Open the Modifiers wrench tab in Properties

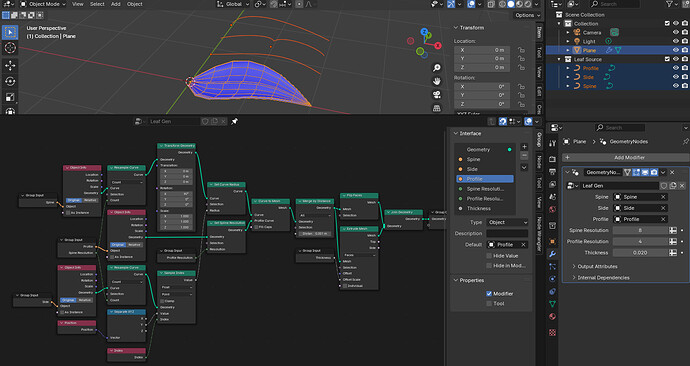pyautogui.click(x=552, y=254)
